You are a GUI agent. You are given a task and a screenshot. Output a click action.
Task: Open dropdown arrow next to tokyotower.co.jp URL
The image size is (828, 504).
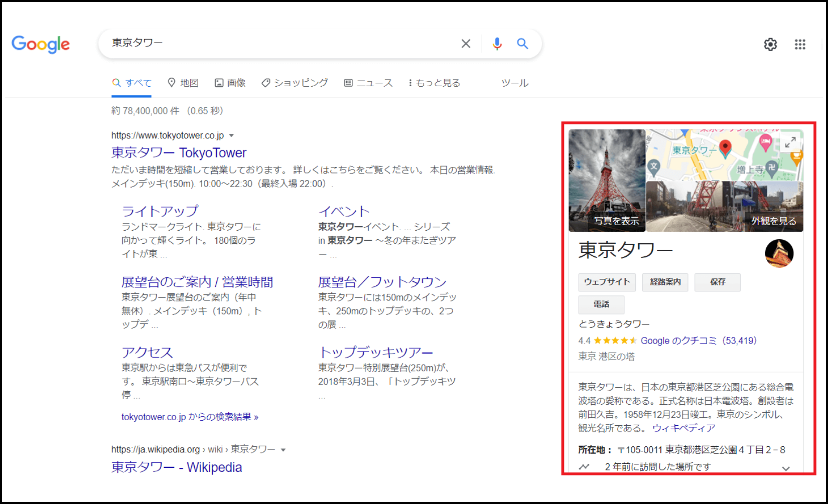pyautogui.click(x=231, y=135)
